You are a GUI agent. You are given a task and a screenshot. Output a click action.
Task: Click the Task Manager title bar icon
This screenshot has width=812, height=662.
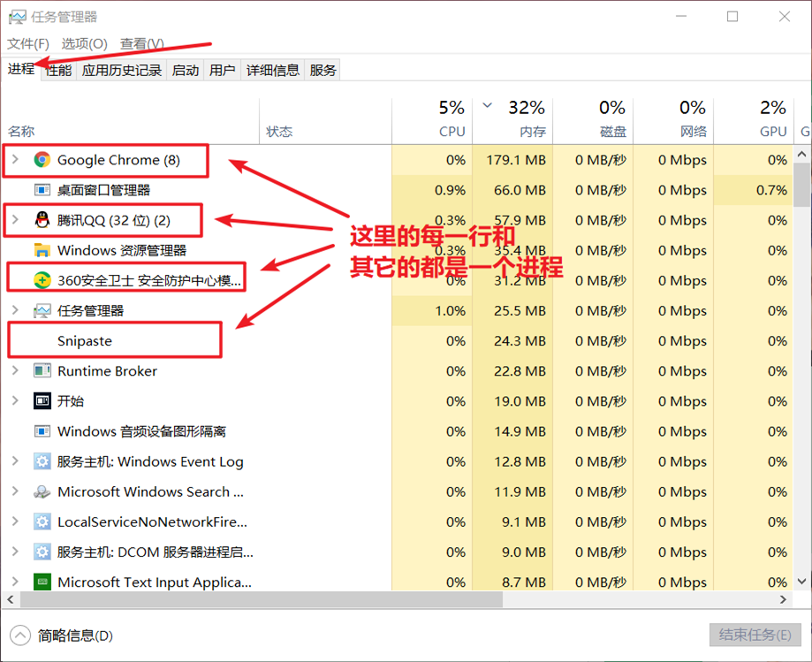(x=17, y=17)
